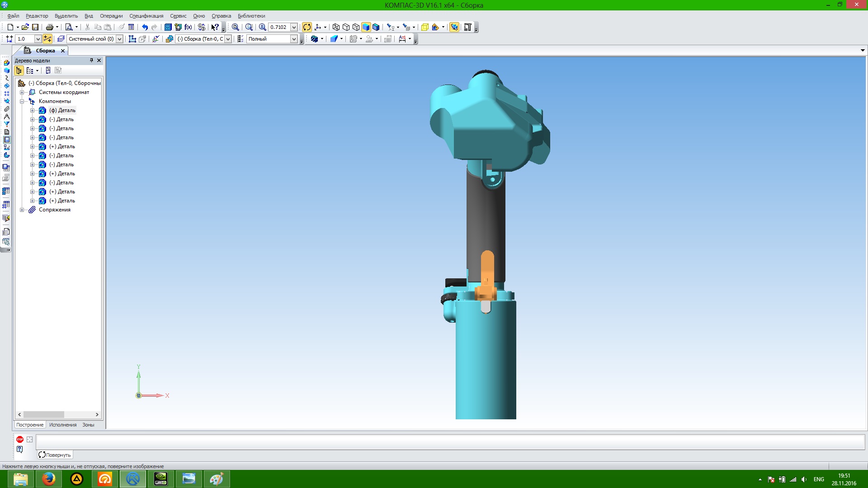This screenshot has height=488, width=868.
Task: Click the Save document icon
Action: [x=35, y=27]
